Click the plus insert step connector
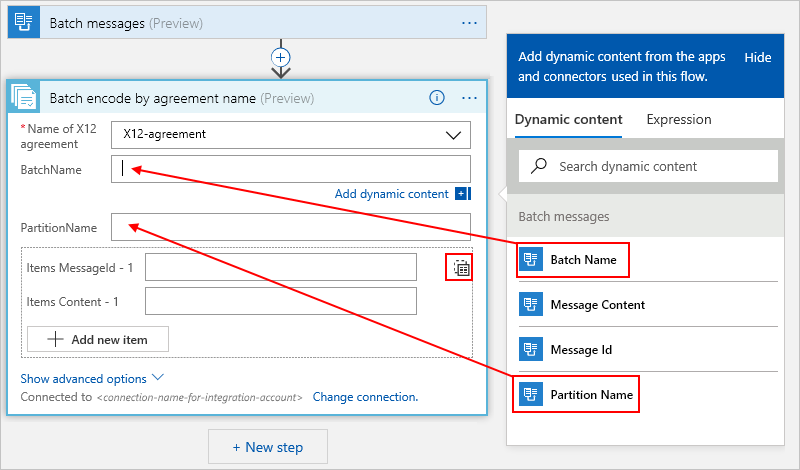This screenshot has width=800, height=470. pyautogui.click(x=281, y=56)
